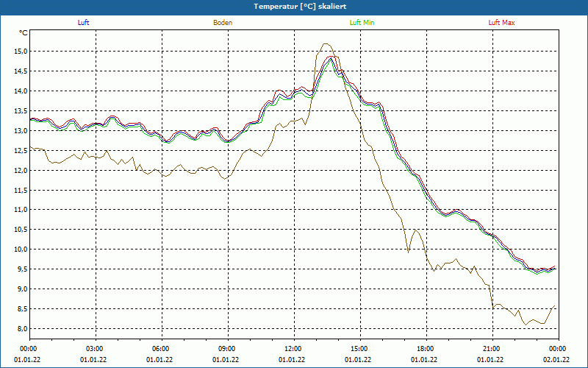
Task: Click the 14,5 y-axis value
Action: [x=21, y=71]
